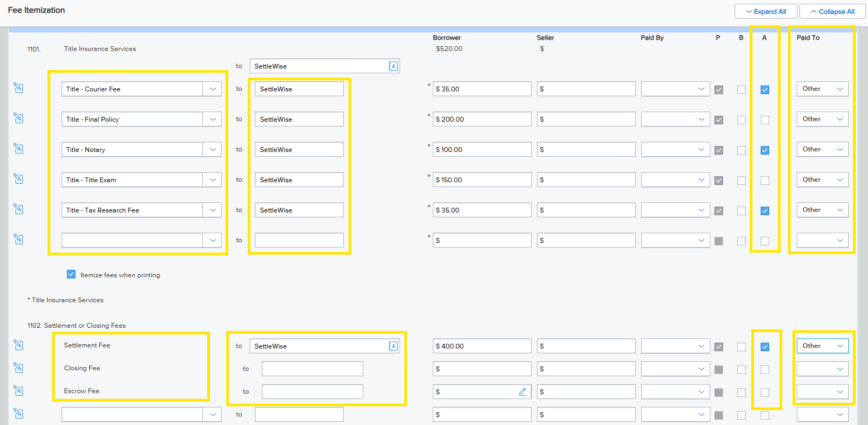Open Title - Tax Research Fee type dropdown
Screen dimensions: 868x425
pyautogui.click(x=212, y=210)
